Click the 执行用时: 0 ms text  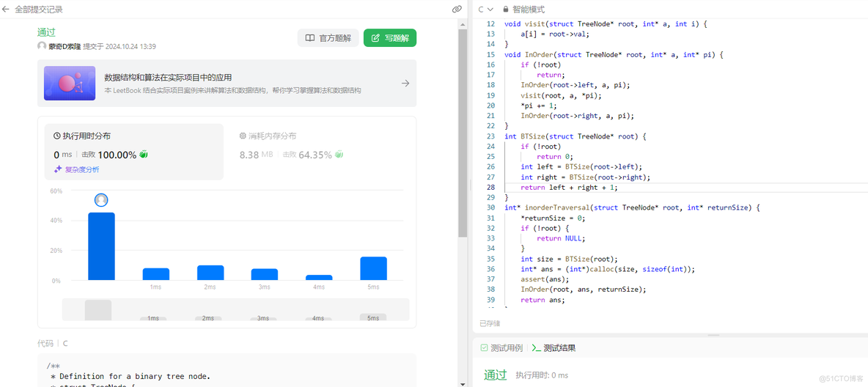tap(542, 375)
